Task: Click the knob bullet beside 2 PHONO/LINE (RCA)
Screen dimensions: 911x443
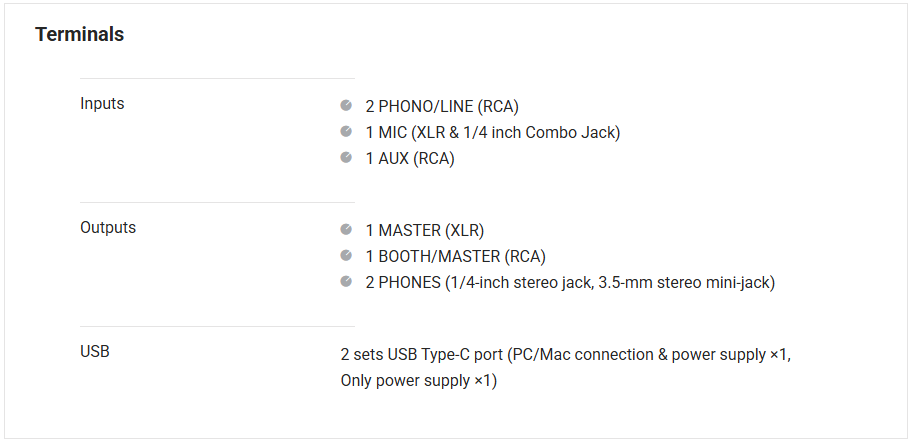Action: tap(346, 105)
